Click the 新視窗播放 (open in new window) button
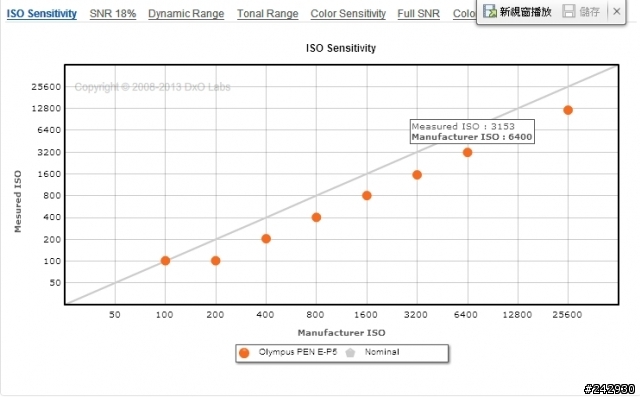The width and height of the screenshot is (640, 397). click(517, 11)
